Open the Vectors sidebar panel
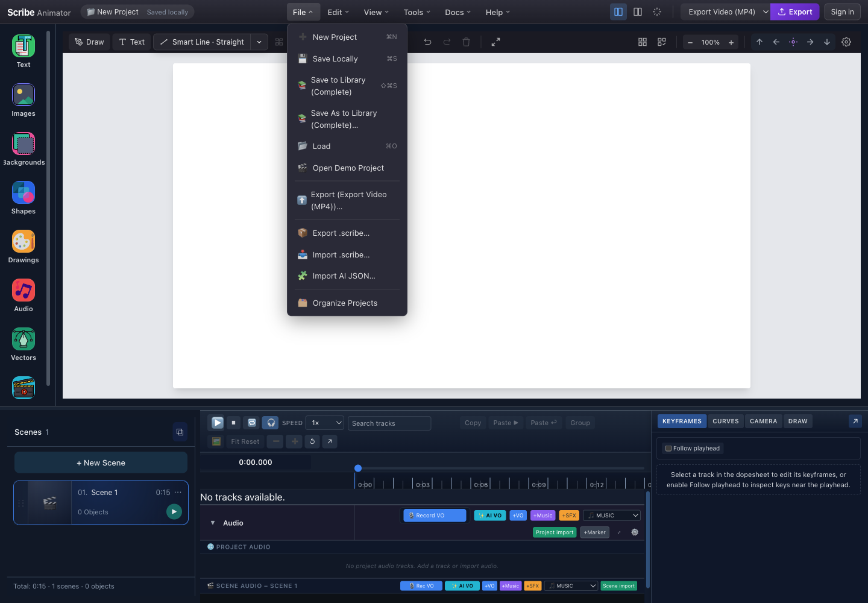Image resolution: width=868 pixels, height=603 pixels. (24, 345)
